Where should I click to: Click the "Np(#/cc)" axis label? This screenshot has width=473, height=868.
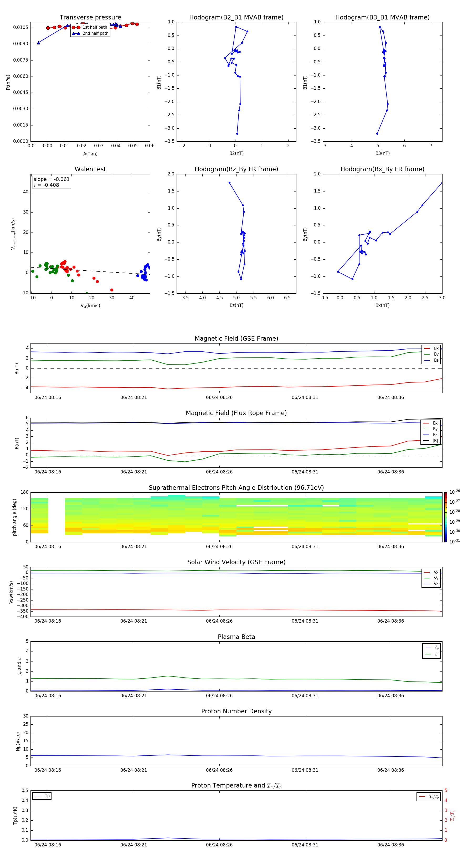click(18, 741)
